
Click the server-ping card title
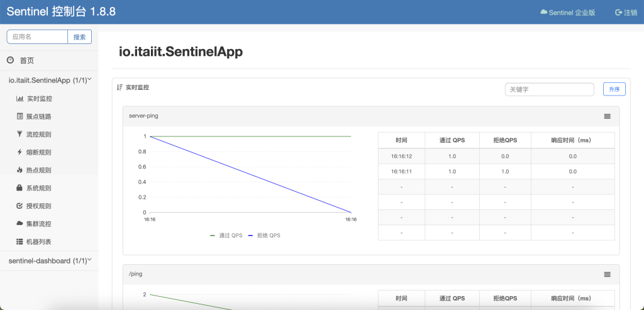point(143,116)
